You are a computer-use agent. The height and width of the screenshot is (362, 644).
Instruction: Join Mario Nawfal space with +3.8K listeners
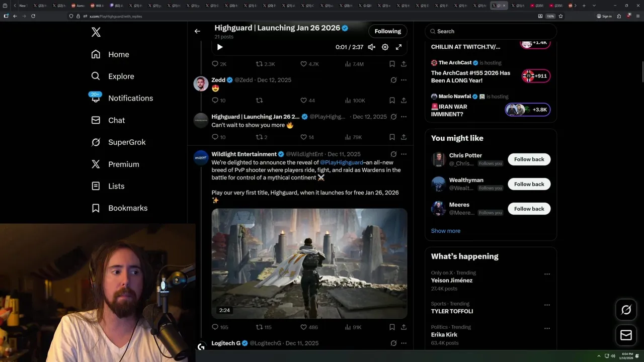click(528, 110)
